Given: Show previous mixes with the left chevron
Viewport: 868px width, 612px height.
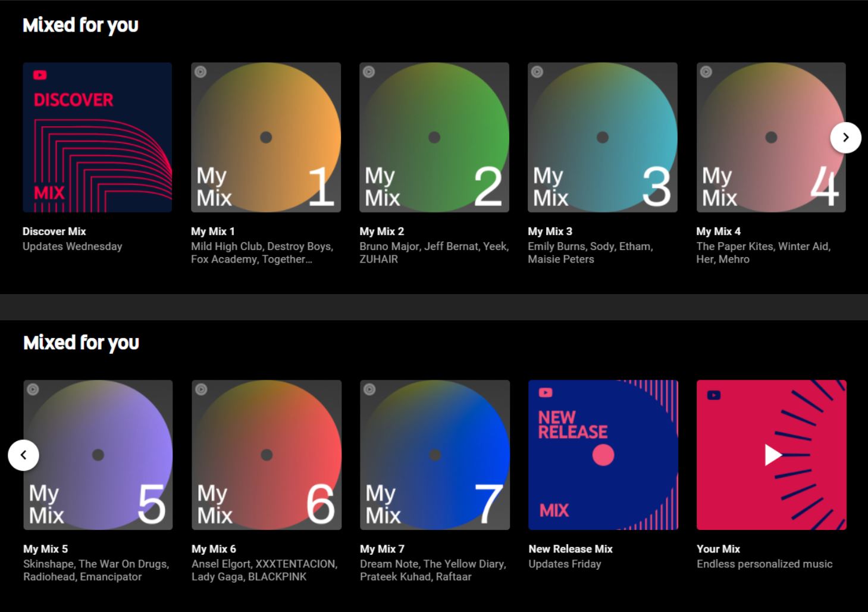Looking at the screenshot, I should [23, 455].
